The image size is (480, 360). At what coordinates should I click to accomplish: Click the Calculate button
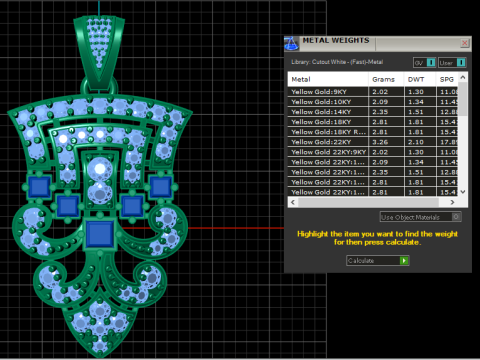point(378,260)
